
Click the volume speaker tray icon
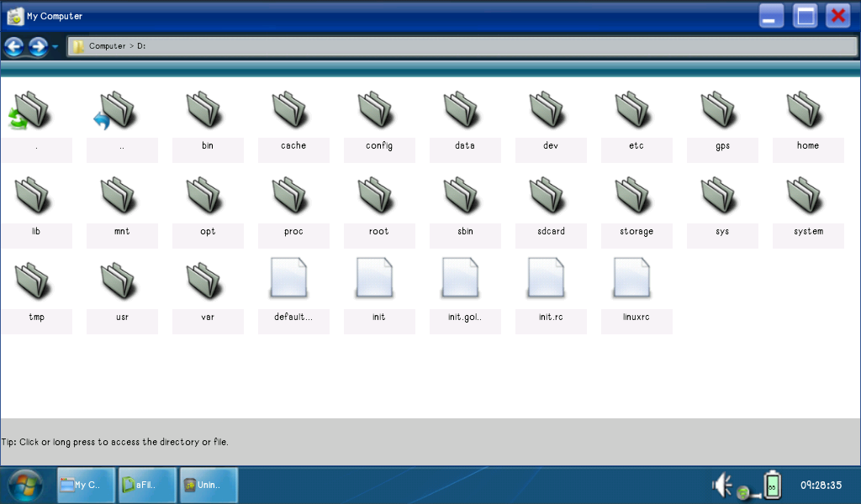tap(722, 485)
